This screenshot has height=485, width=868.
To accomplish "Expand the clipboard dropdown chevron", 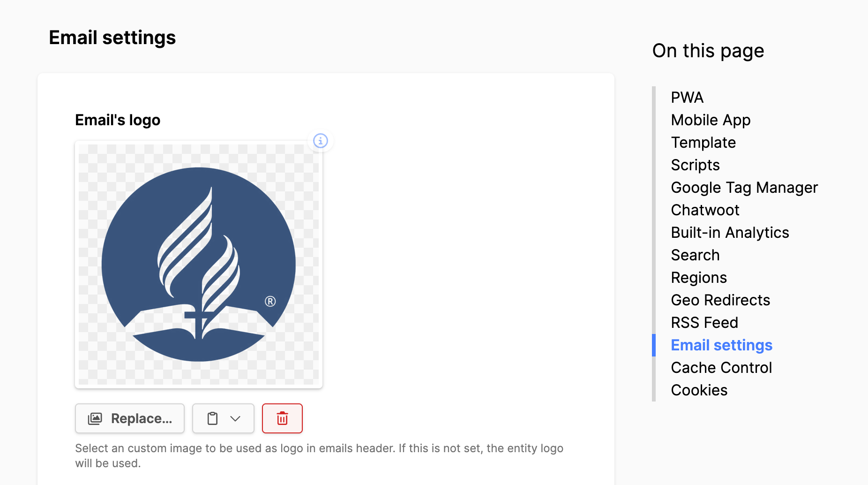I will pos(235,418).
